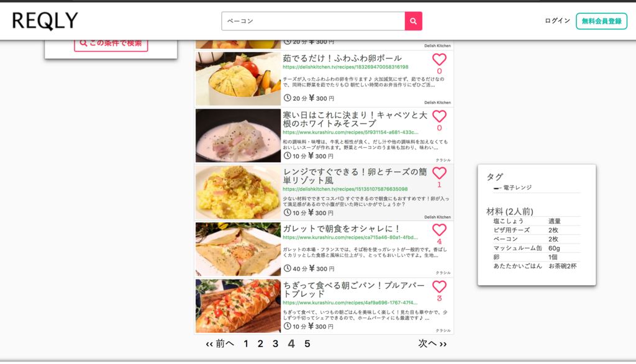
Task: Select current page number 4
Action: click(291, 344)
